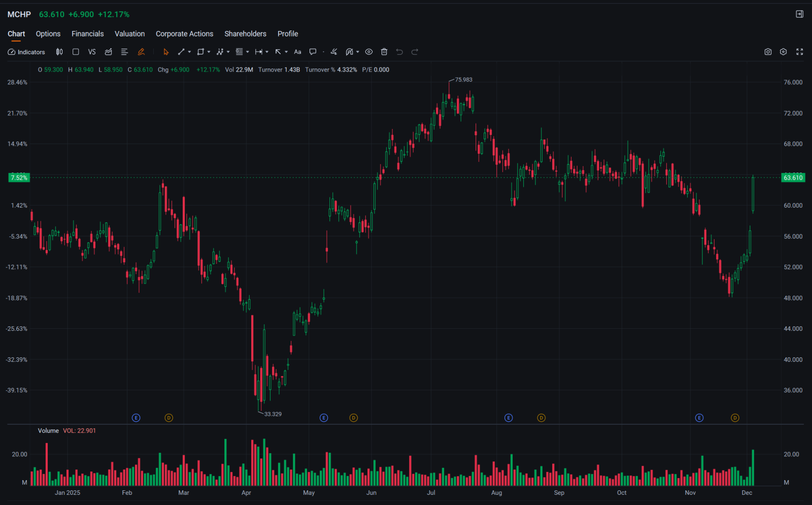
Task: Expand the trend line tool dropdown
Action: pyautogui.click(x=189, y=51)
